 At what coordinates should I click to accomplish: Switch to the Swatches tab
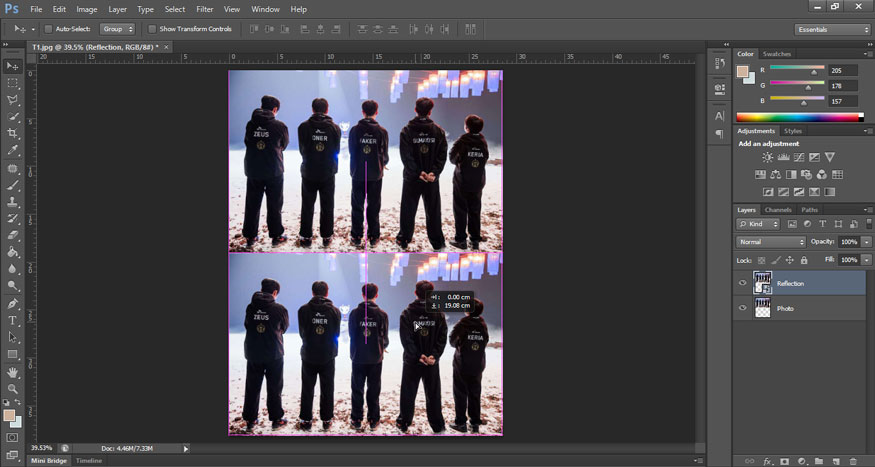click(x=776, y=54)
